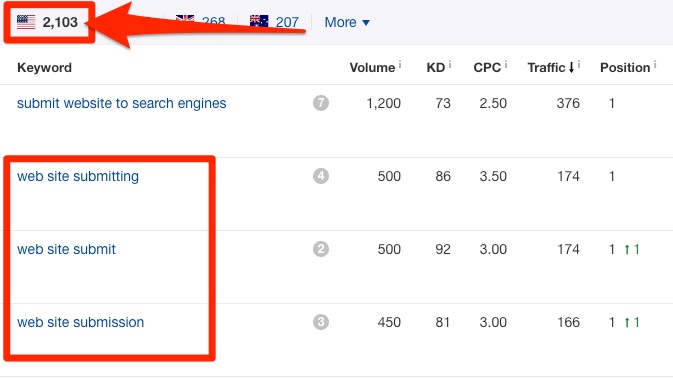The image size is (673, 378).
Task: Select the US flag 2,103 tab
Action: point(47,22)
